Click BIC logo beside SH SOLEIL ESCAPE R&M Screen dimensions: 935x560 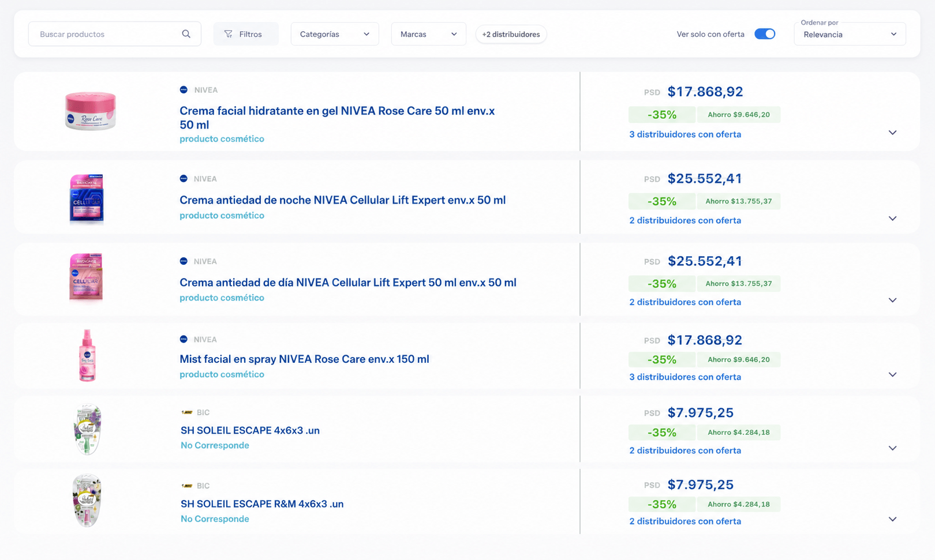point(187,486)
